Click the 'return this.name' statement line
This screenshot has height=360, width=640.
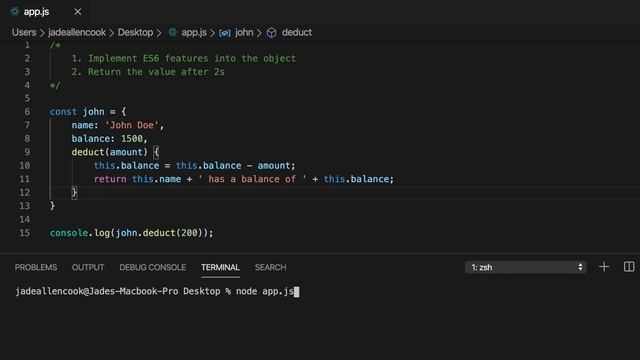244,179
